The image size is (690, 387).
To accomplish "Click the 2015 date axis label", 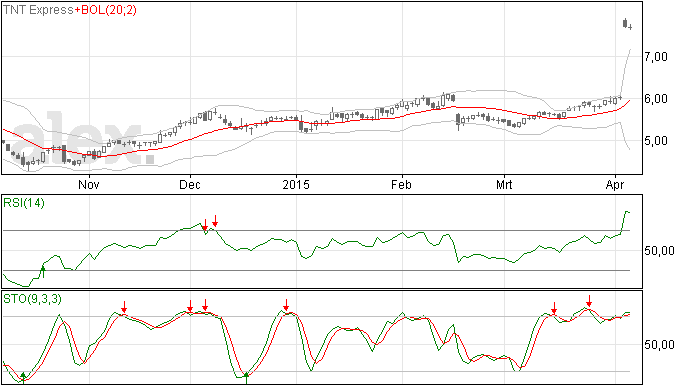I will click(296, 184).
